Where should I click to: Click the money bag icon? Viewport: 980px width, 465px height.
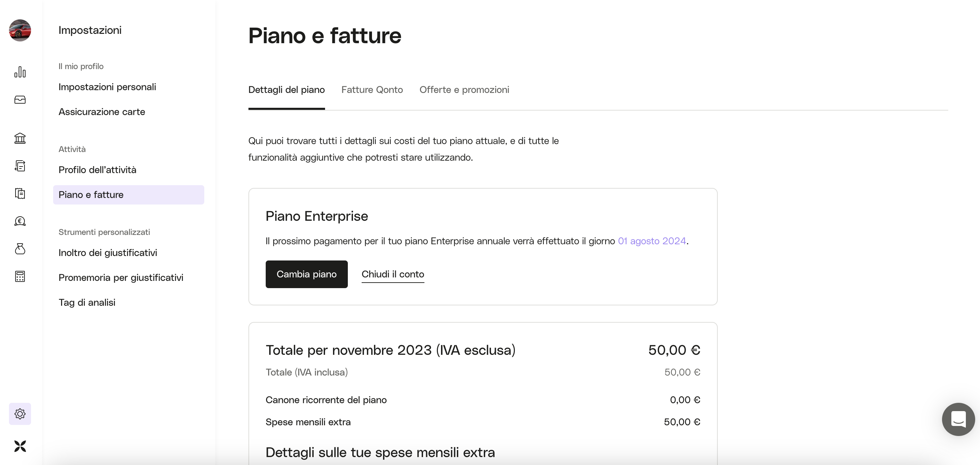click(x=20, y=249)
